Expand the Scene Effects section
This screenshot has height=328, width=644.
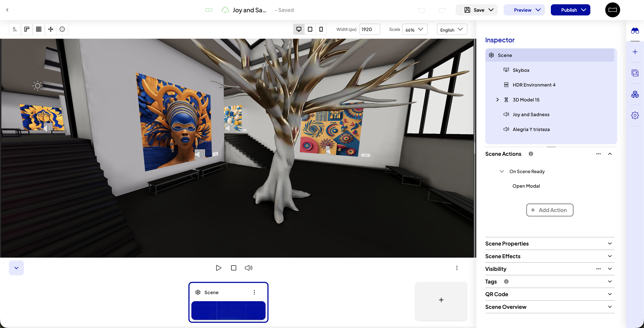tap(610, 256)
